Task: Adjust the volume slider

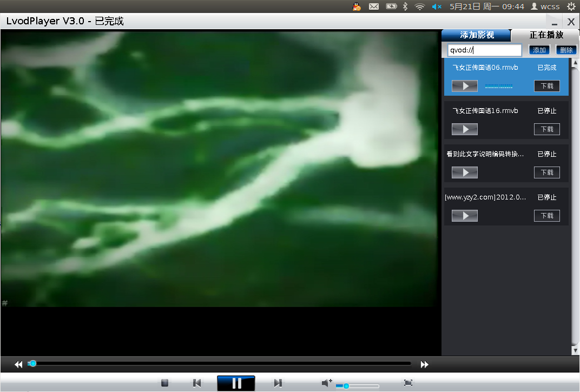Action: pyautogui.click(x=357, y=386)
